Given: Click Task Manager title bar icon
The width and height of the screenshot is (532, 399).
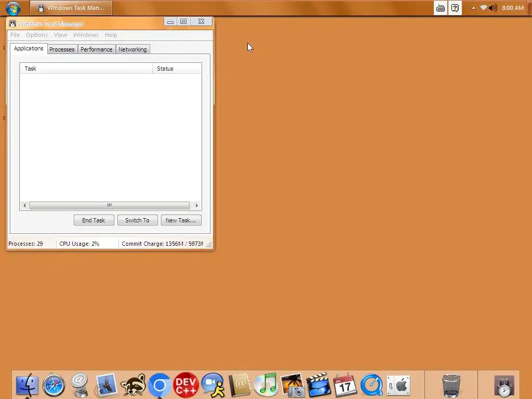Looking at the screenshot, I should [12, 24].
